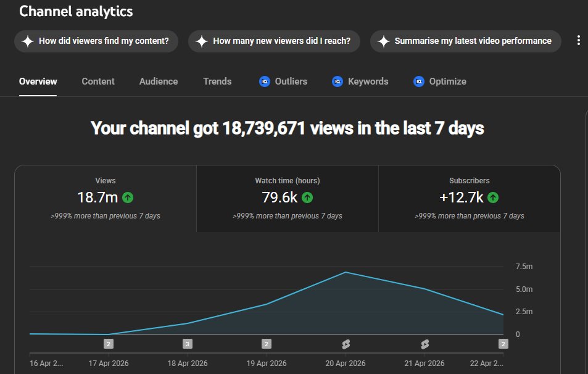Ask 'How did viewers find my content?'
588x374 pixels.
pyautogui.click(x=96, y=41)
